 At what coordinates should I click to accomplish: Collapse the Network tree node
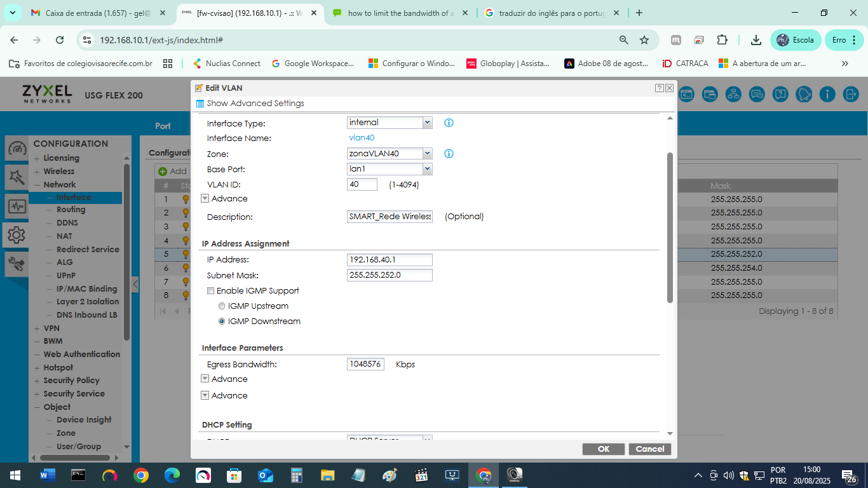click(37, 185)
